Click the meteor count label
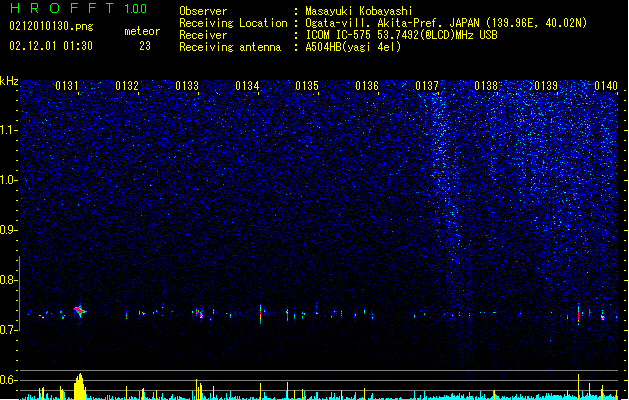This screenshot has height=400, width=629. pyautogui.click(x=142, y=31)
